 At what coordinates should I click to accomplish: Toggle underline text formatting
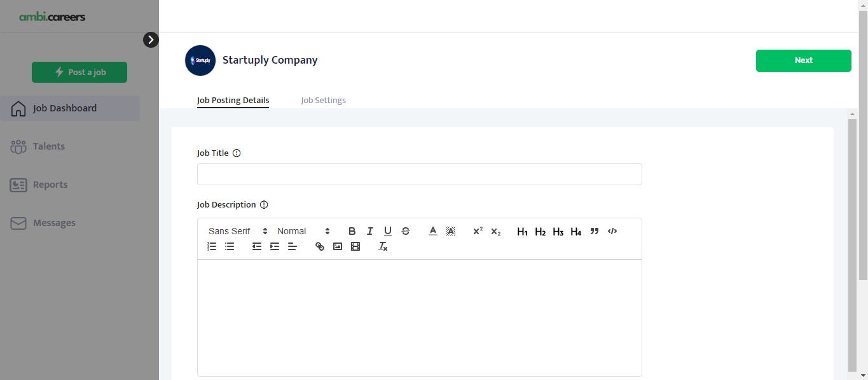tap(388, 231)
